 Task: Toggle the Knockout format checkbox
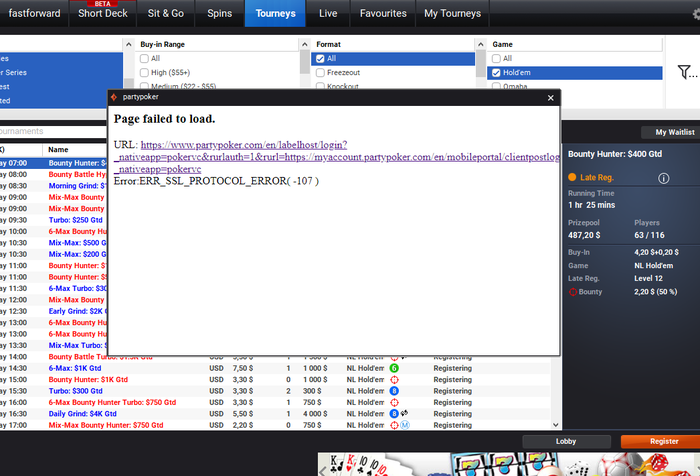[320, 86]
